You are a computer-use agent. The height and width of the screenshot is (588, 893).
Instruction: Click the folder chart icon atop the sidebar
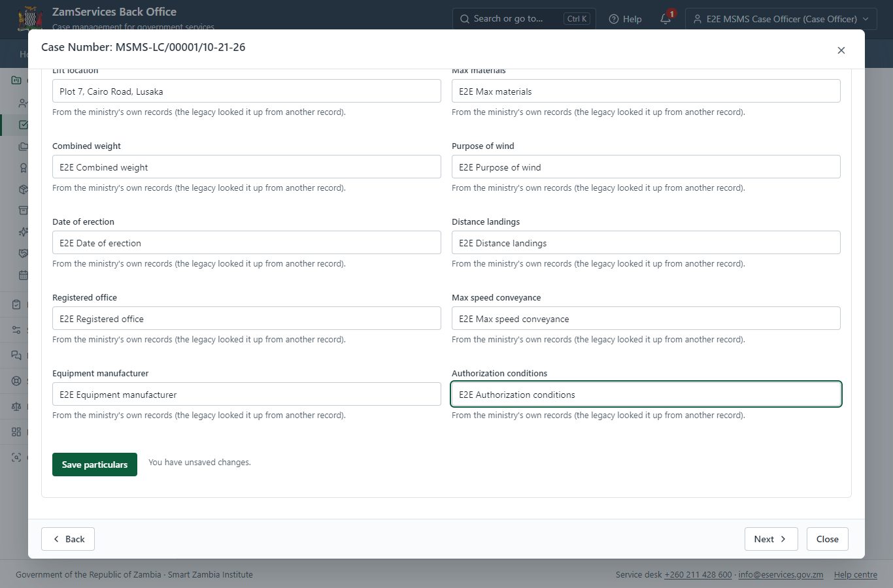coord(16,80)
